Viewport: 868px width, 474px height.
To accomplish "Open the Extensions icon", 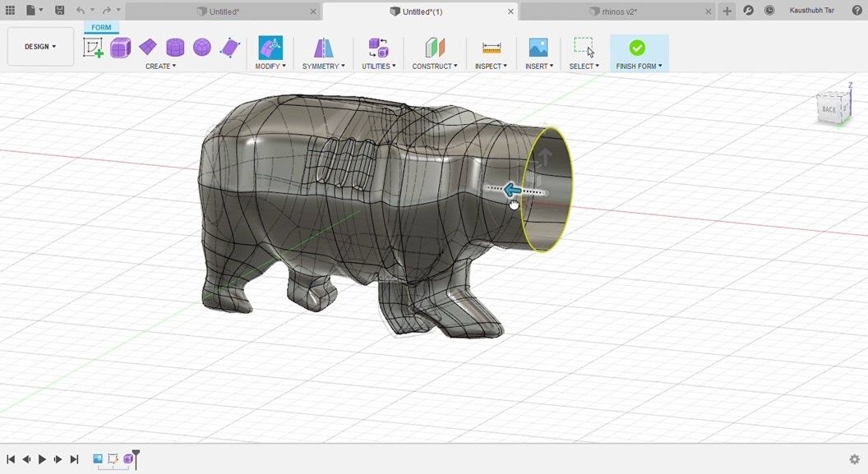I will (749, 11).
